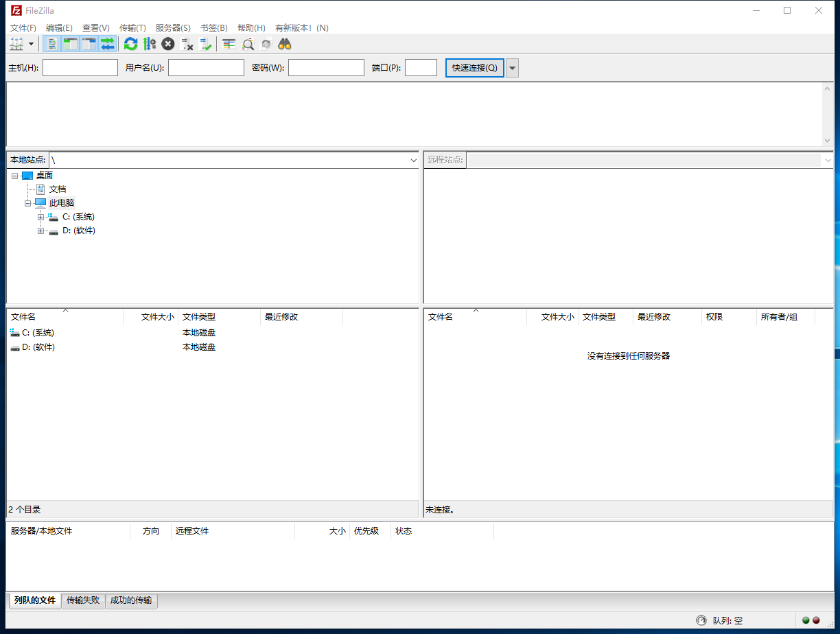
Task: Toggle the local directory tree view
Action: click(71, 43)
